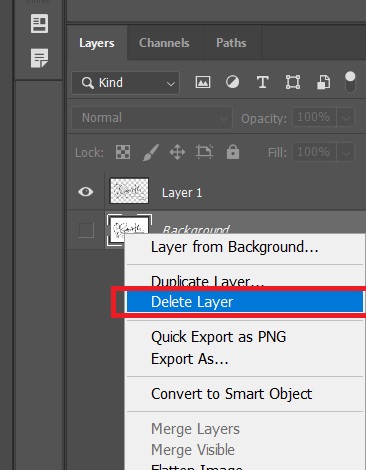Click the smart object filter icon

(x=323, y=82)
